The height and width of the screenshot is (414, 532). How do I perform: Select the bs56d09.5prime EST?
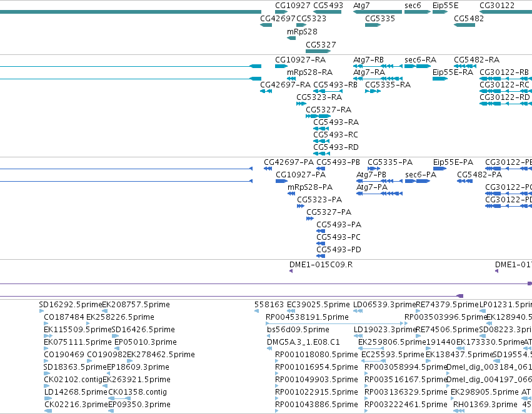pyautogui.click(x=298, y=330)
